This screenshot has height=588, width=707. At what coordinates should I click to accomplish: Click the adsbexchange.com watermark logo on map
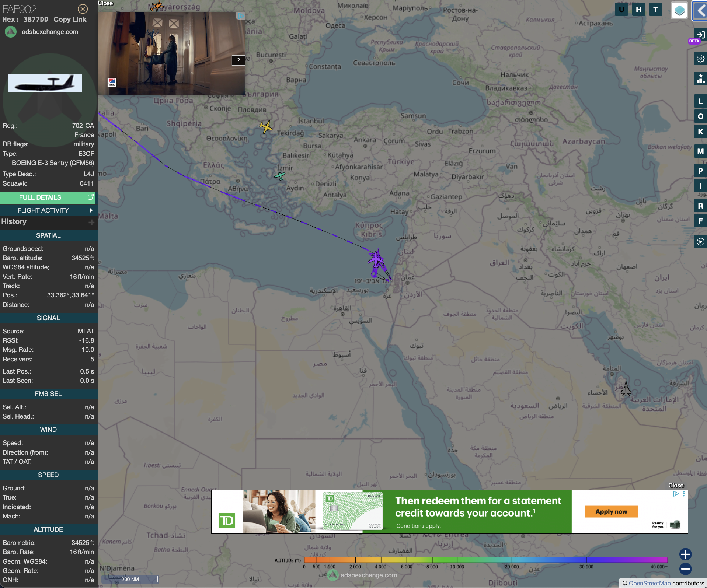(x=333, y=575)
